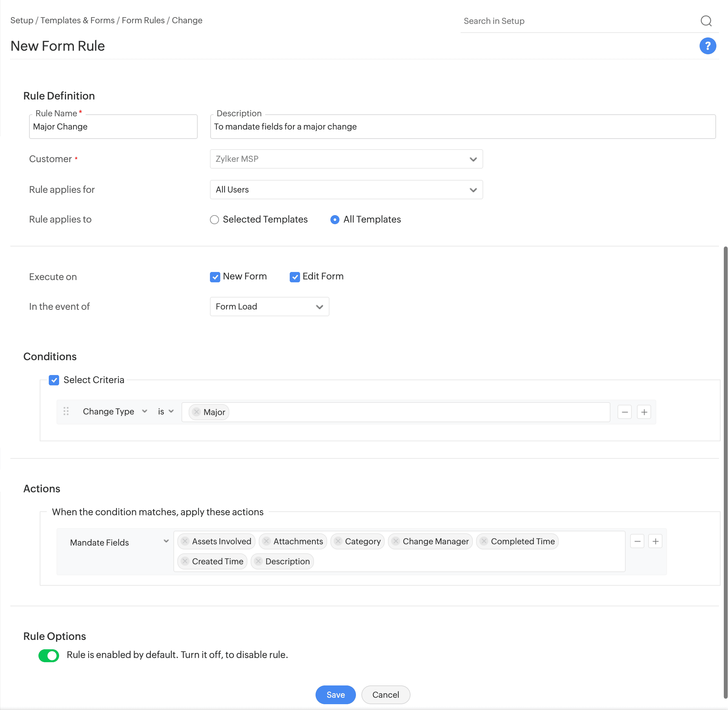Click the criteria row drag handle

click(x=66, y=411)
